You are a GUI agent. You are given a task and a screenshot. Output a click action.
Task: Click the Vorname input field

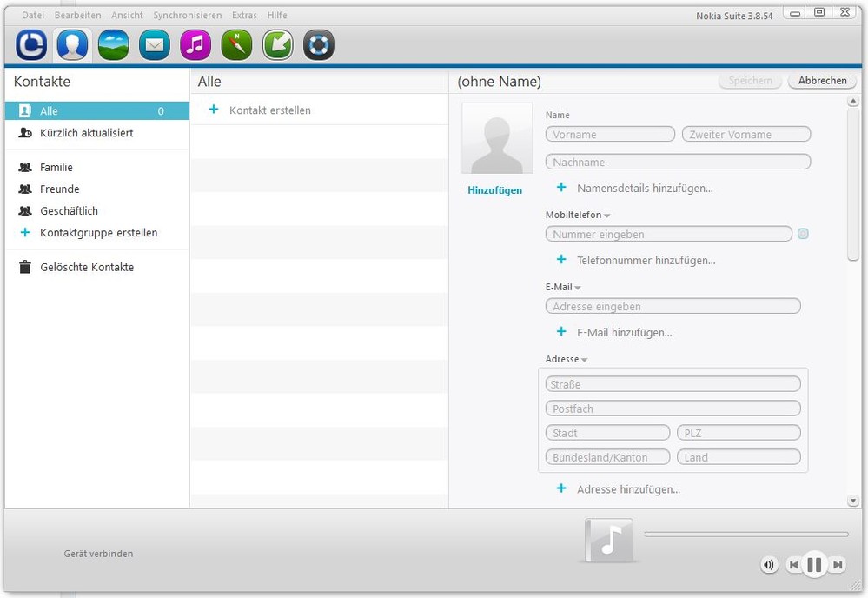click(x=610, y=135)
